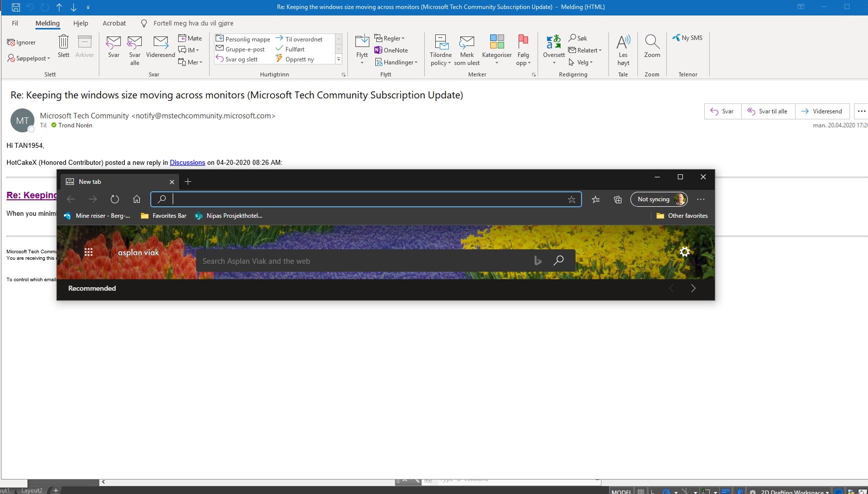Open the Hurtigtrinn dialog launcher
The height and width of the screenshot is (494, 868).
[343, 74]
